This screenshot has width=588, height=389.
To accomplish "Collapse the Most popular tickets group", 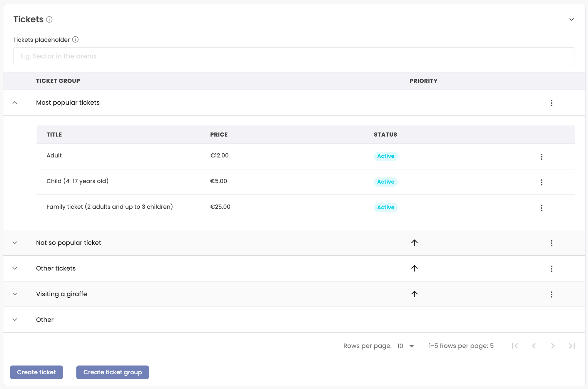I will [15, 103].
